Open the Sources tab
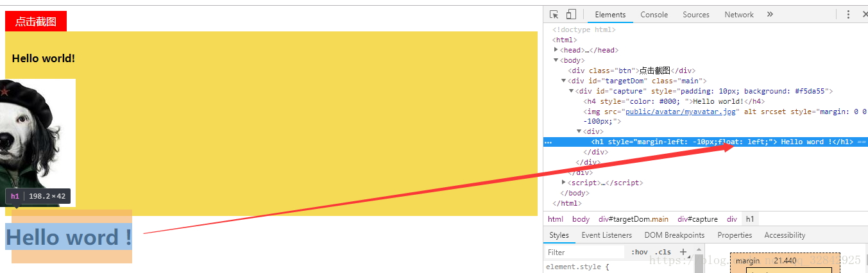This screenshot has width=868, height=273. coord(696,15)
